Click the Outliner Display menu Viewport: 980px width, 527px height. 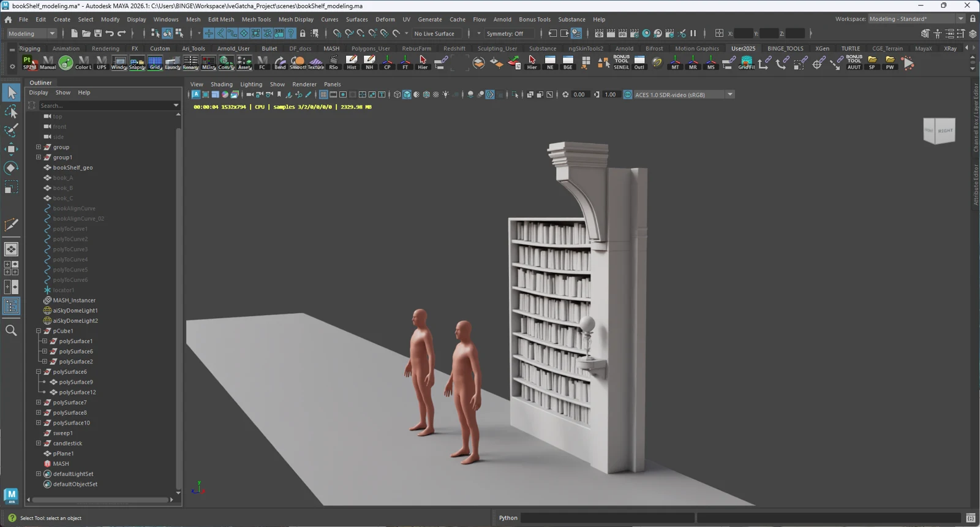(39, 93)
